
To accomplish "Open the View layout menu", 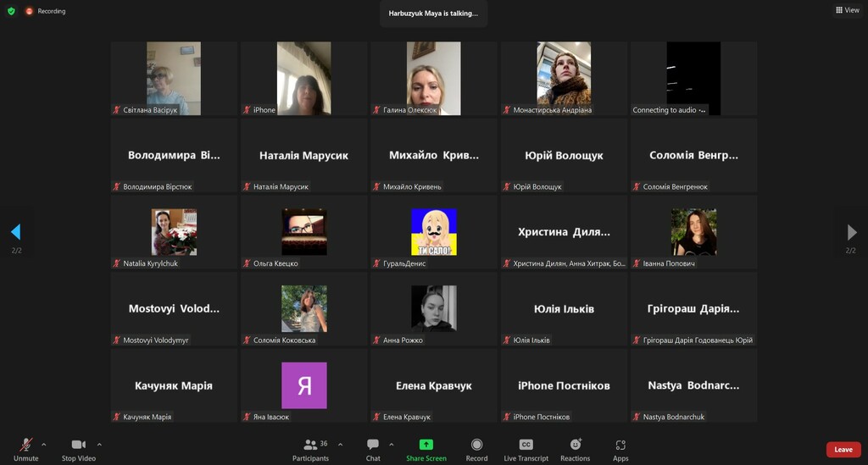I will point(847,10).
